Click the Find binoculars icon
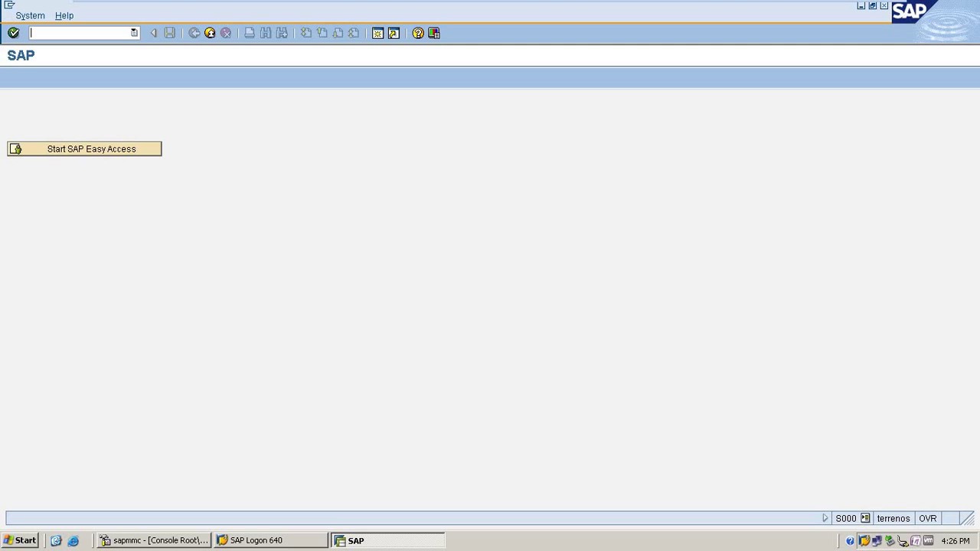This screenshot has width=980, height=551. [266, 33]
